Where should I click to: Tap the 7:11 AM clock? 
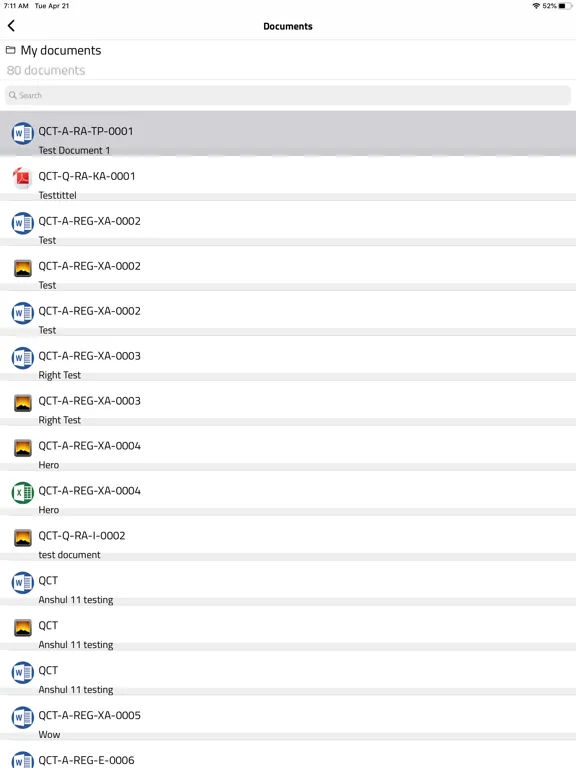pyautogui.click(x=16, y=6)
